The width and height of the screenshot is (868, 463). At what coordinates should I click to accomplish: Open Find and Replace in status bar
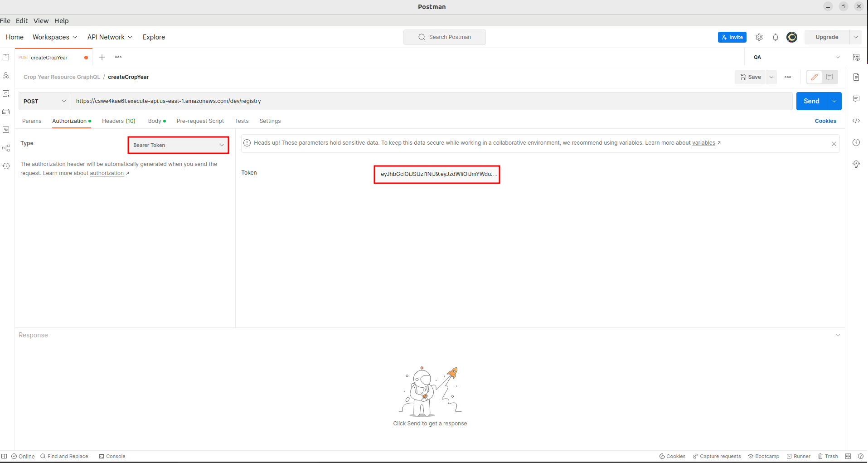(64, 456)
